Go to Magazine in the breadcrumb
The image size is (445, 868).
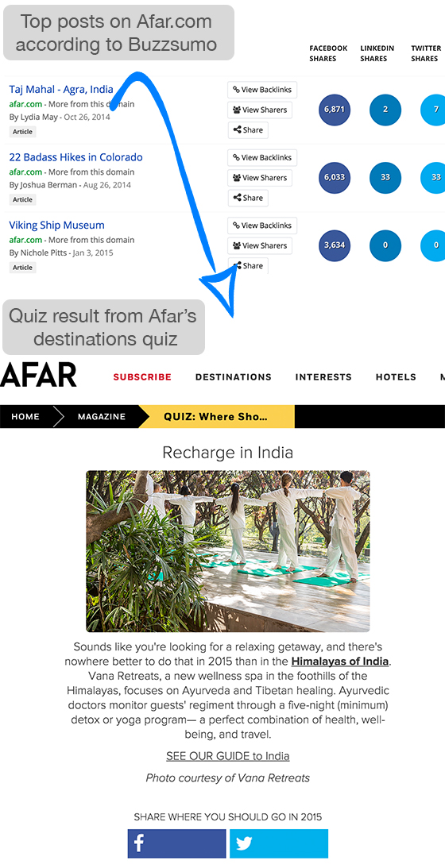(102, 417)
